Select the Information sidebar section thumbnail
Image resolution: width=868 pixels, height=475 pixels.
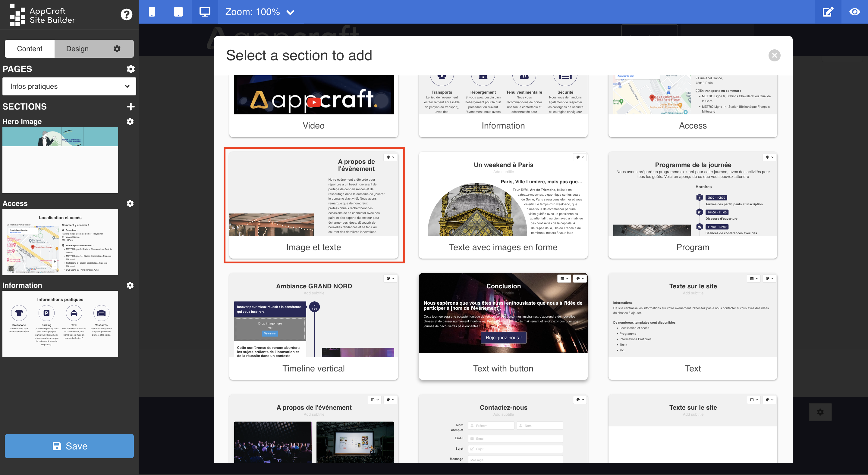click(x=60, y=324)
